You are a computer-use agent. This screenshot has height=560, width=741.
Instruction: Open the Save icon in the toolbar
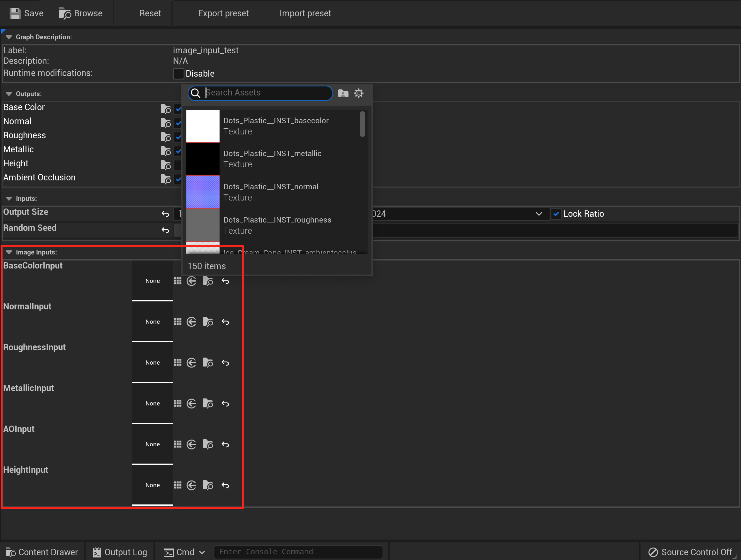(x=15, y=13)
